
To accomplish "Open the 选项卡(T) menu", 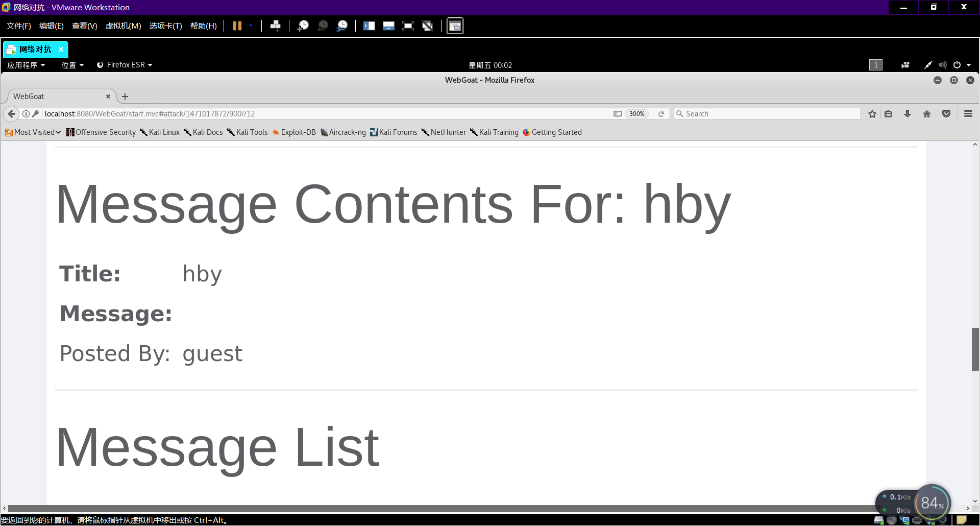I will click(165, 26).
